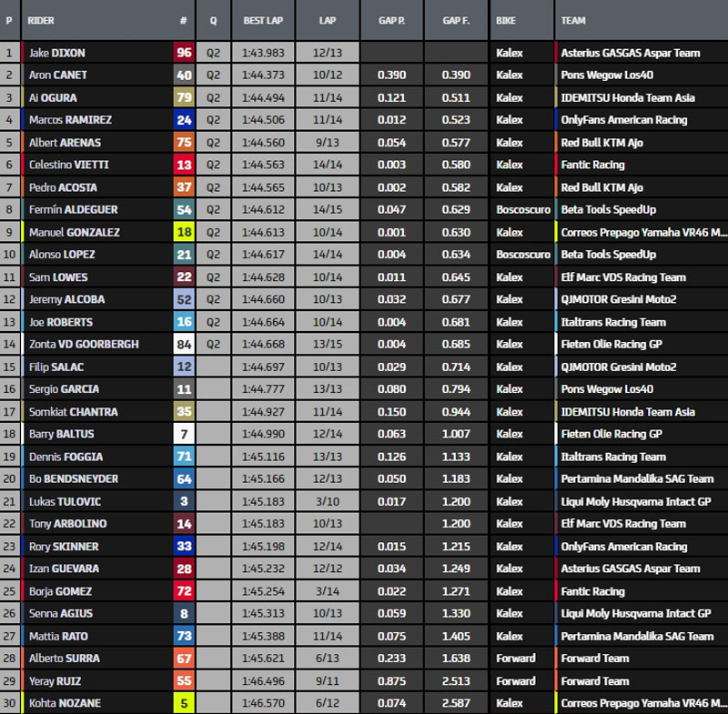Click the TEAM column header
The width and height of the screenshot is (728, 714).
(573, 20)
